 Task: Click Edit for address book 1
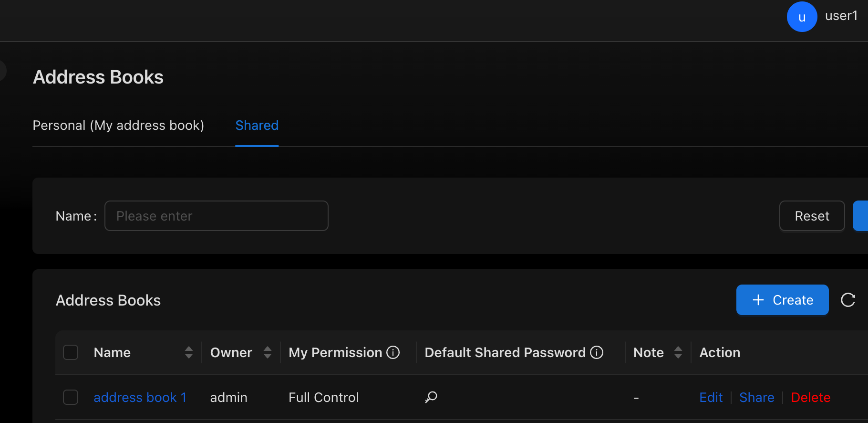(711, 397)
